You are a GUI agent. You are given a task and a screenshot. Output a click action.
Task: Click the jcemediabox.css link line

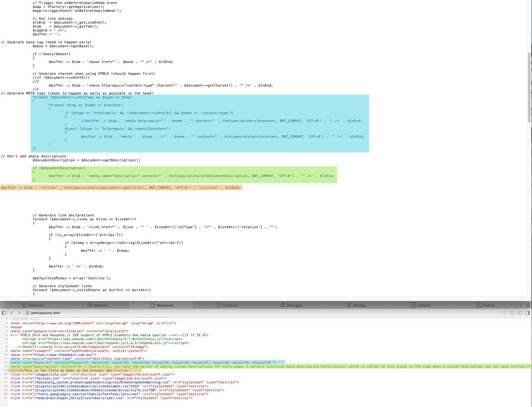click(109, 386)
